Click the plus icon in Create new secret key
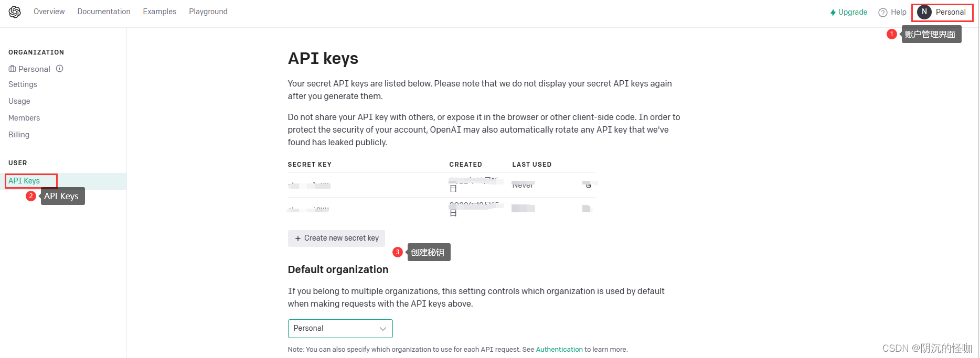The width and height of the screenshot is (980, 358). click(298, 238)
